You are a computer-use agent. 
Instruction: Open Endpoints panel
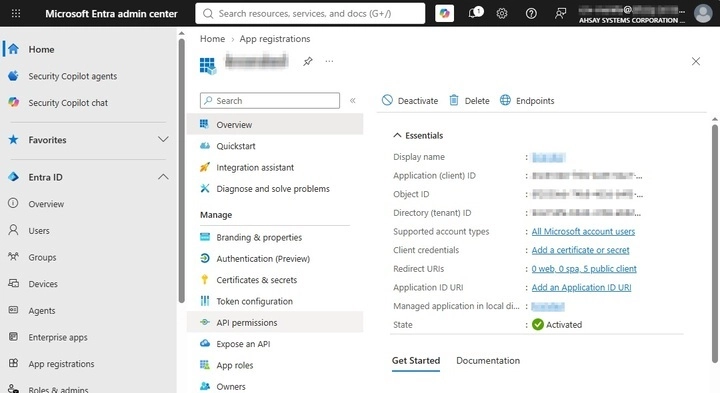[527, 101]
